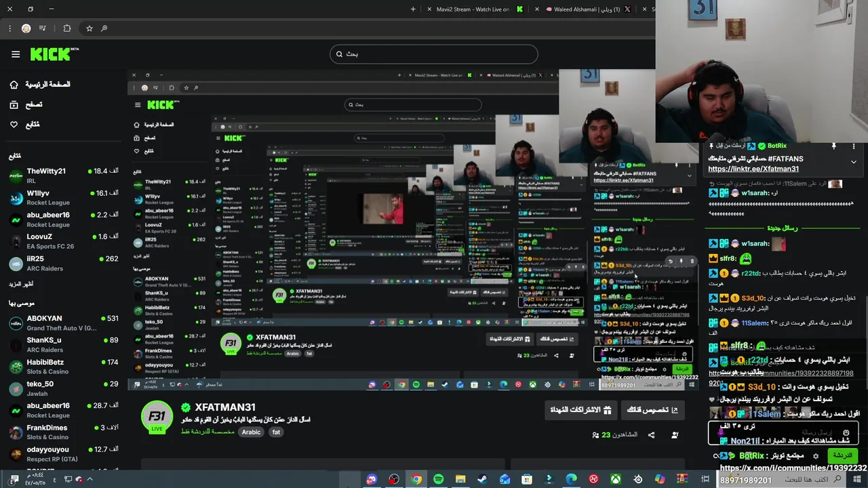Screen dimensions: 868x488
Task: Close the Mavii2 Stream tab
Action: point(429,9)
